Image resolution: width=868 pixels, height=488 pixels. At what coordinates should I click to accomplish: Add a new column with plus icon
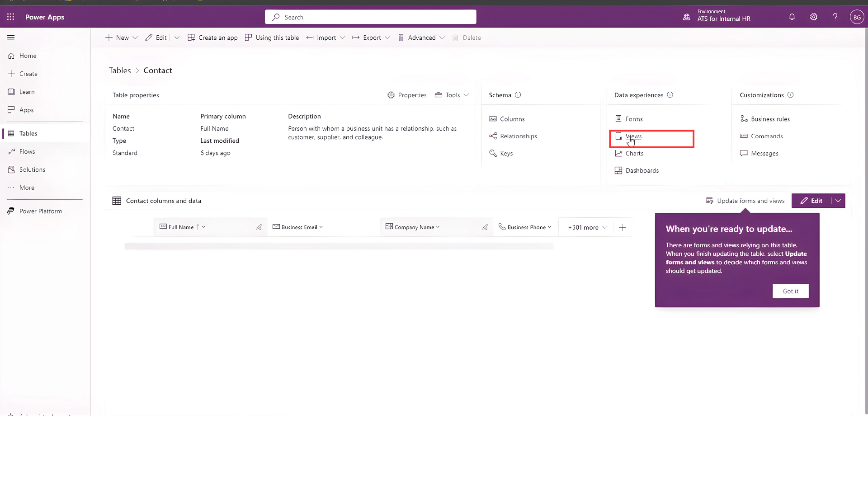(623, 227)
